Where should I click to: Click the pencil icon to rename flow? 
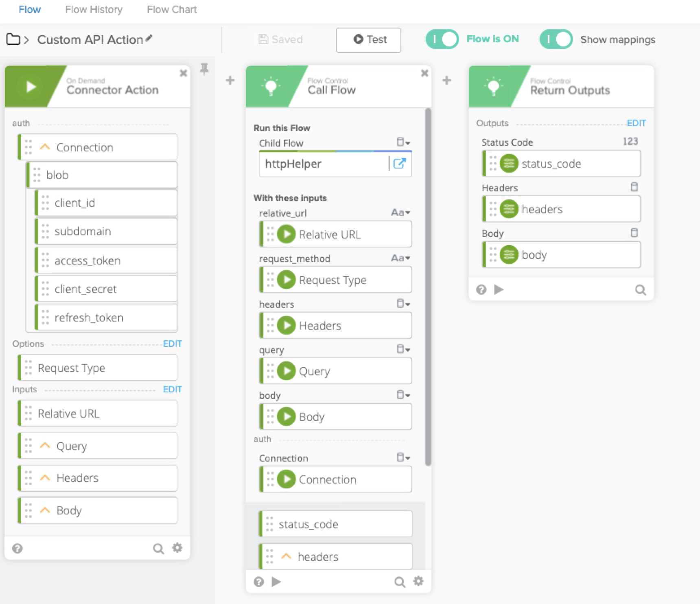tap(149, 38)
